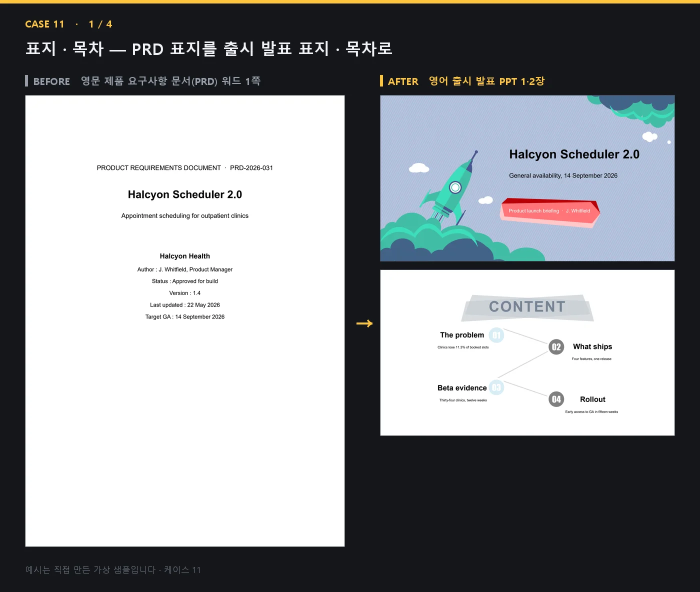700x592 pixels.
Task: Click "Thirty-four clinics, twelve weeks" caption
Action: point(463,400)
